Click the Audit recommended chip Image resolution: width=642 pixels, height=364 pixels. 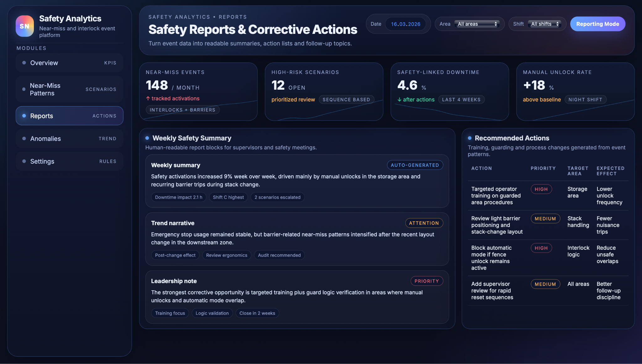pyautogui.click(x=279, y=255)
